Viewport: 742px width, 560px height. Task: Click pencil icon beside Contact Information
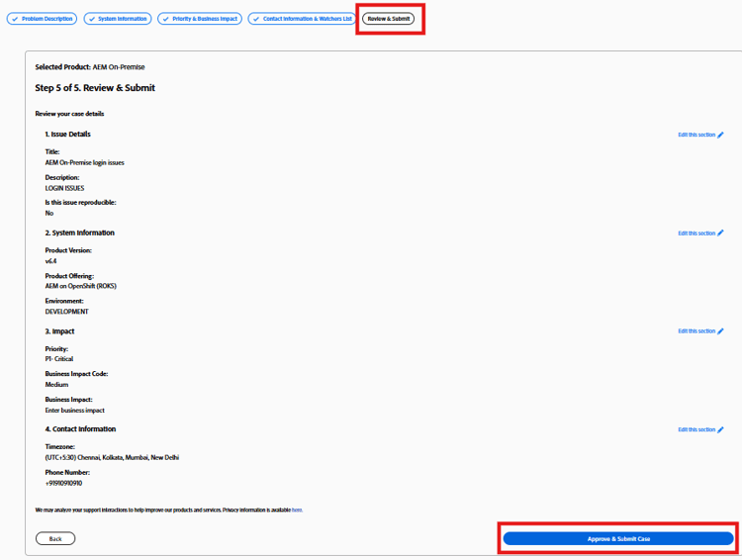coord(720,429)
